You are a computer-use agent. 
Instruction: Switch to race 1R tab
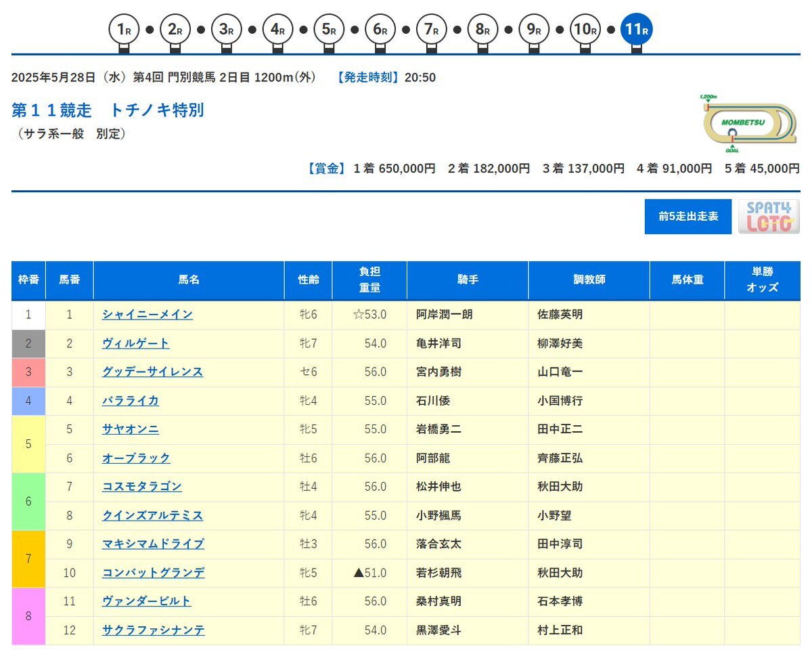[124, 30]
